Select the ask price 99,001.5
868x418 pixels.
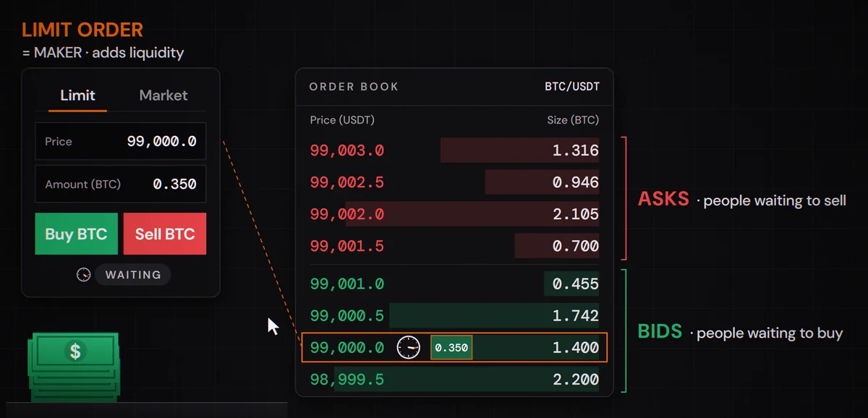(x=347, y=246)
